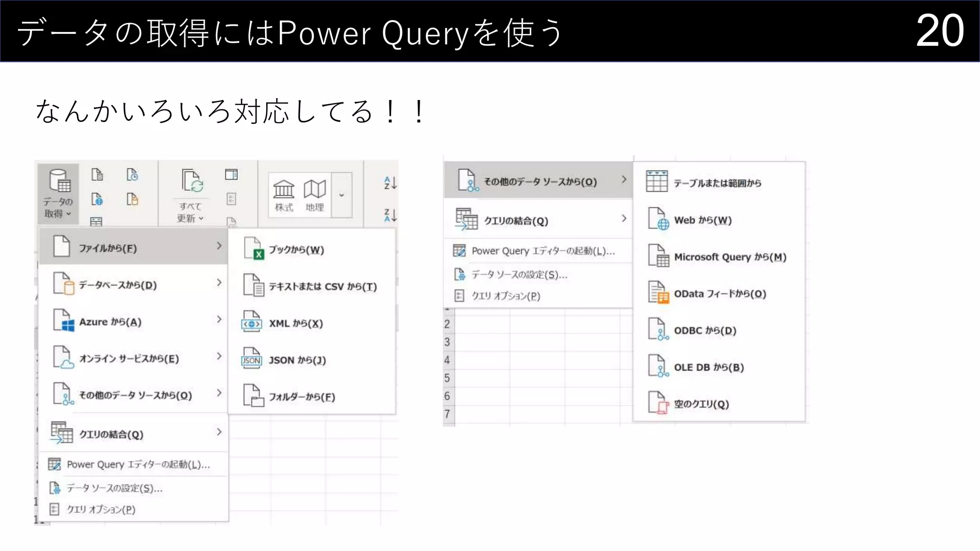This screenshot has width=980, height=551.
Task: Launch Power Query エディターの起動(L) in right menu
Action: [539, 251]
